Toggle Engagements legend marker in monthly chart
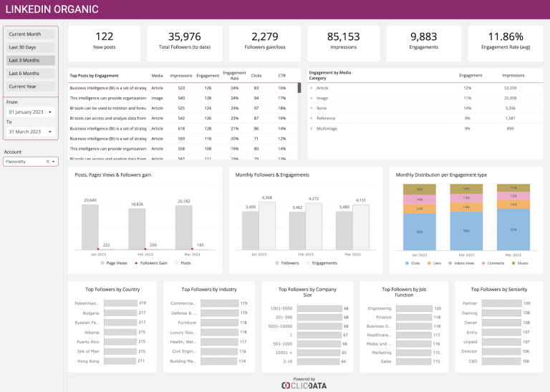The image size is (550, 392). point(309,263)
